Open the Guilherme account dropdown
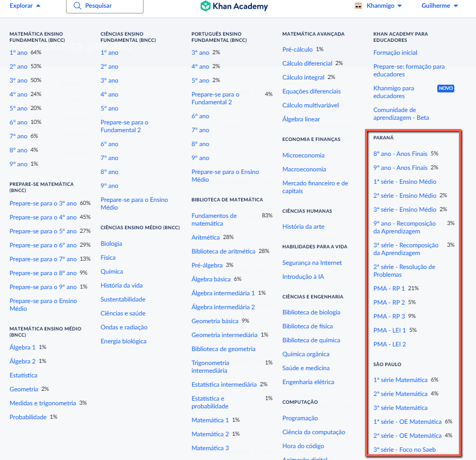476x460 pixels. point(439,6)
